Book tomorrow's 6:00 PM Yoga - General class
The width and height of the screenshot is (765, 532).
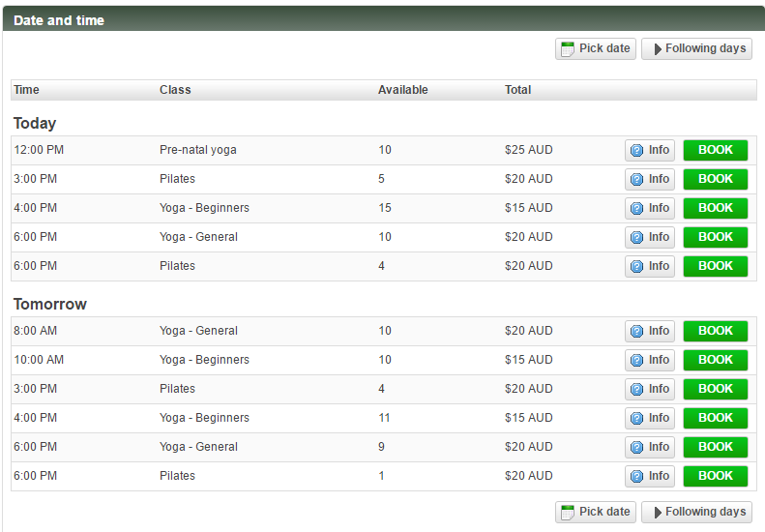[x=716, y=447]
